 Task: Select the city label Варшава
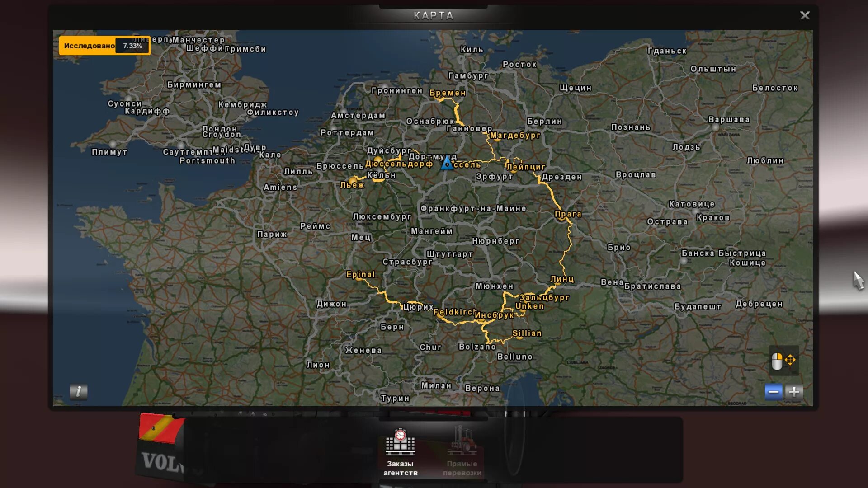729,120
